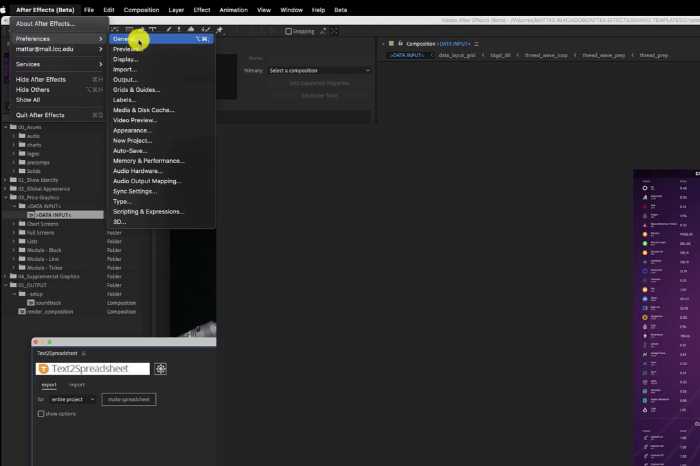Image resolution: width=700 pixels, height=466 pixels.
Task: Expand the Audio folder
Action: [14, 136]
